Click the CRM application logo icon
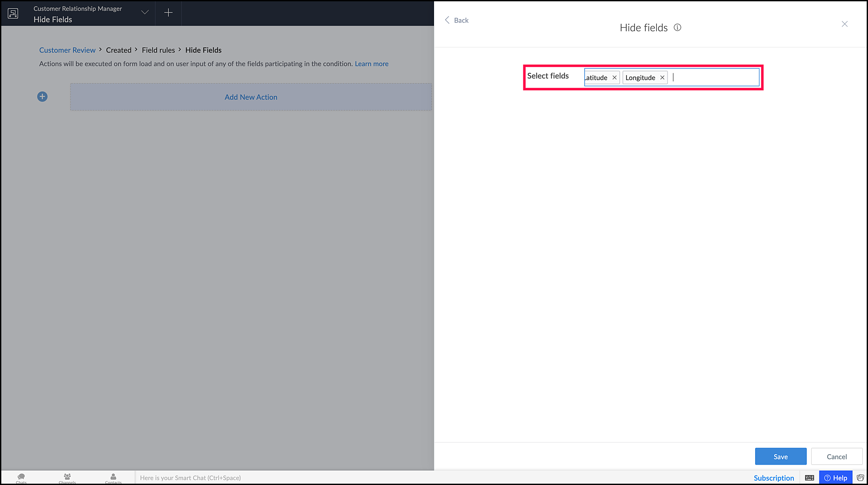Screen dimensions: 868x485 [x=13, y=13]
